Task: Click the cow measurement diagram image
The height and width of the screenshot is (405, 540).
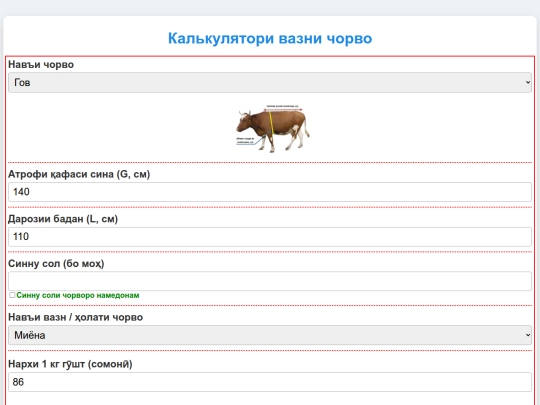Action: click(x=272, y=128)
